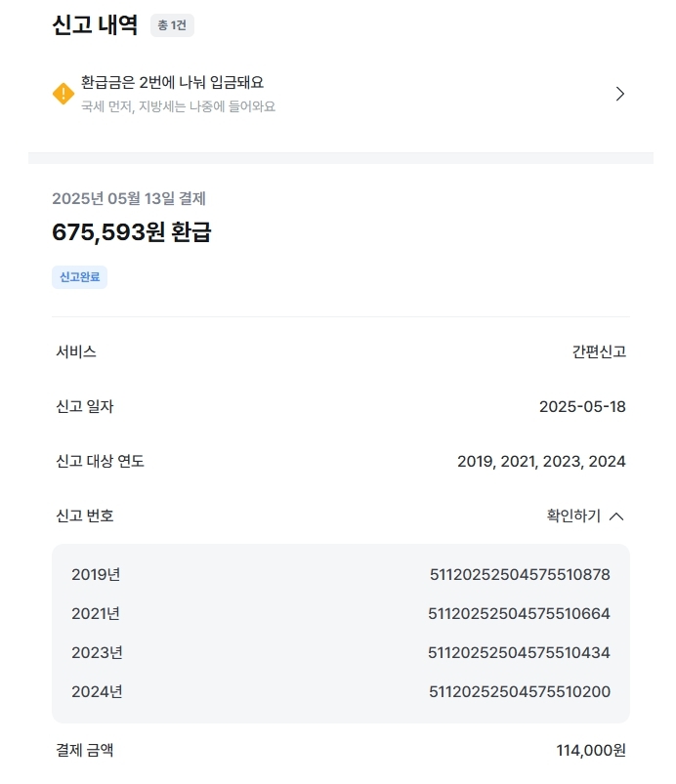Click the 2025-05-18 filing date value
Viewport: 676px width, 784px height.
coord(582,406)
